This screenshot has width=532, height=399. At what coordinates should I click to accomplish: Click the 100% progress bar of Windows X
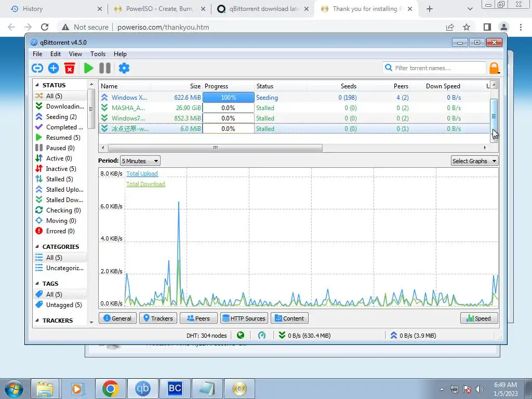(229, 97)
